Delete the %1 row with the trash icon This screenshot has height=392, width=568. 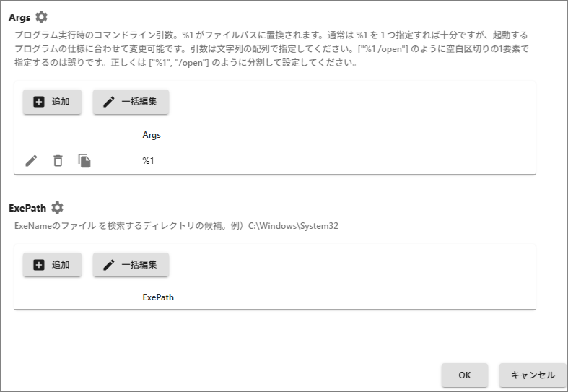click(58, 161)
